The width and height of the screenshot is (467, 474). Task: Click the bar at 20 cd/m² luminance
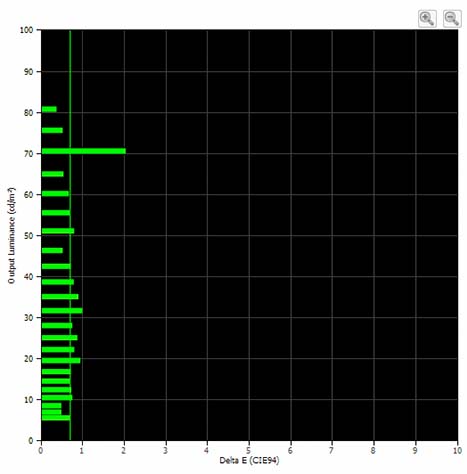(x=61, y=361)
